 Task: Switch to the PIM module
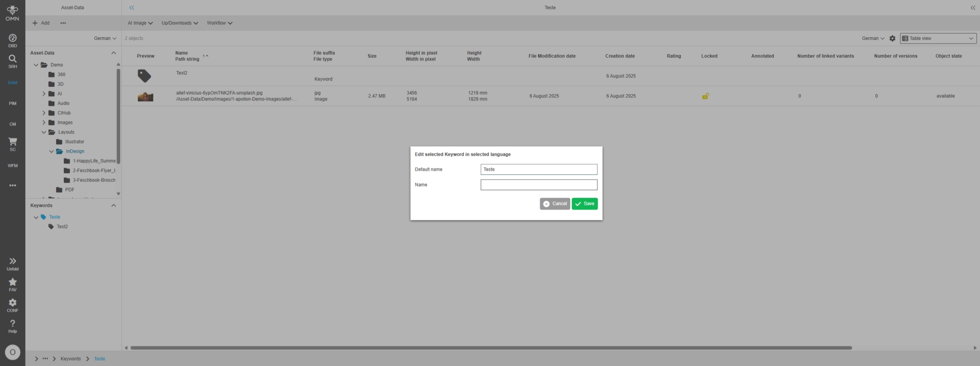click(13, 104)
